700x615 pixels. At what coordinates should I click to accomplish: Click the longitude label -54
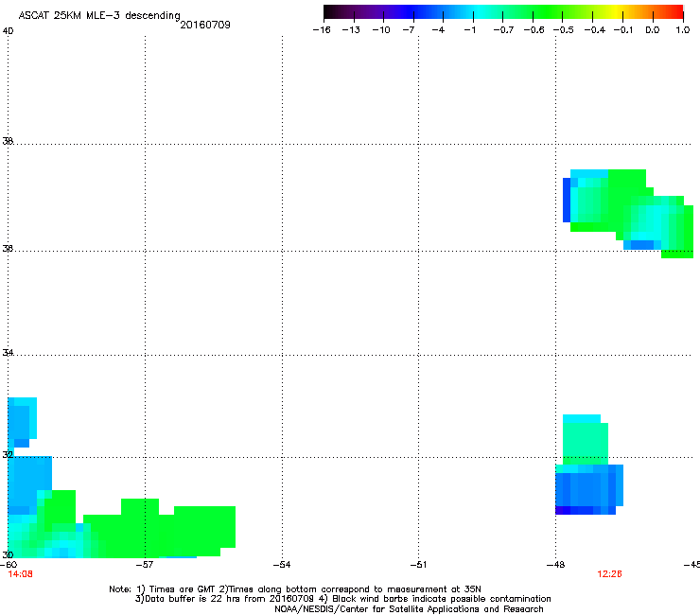point(282,565)
